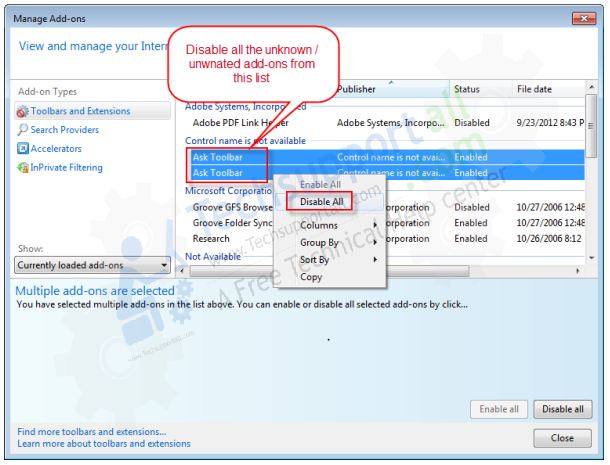Choose Copy in context menu
This screenshot has width=610, height=465.
[x=311, y=277]
